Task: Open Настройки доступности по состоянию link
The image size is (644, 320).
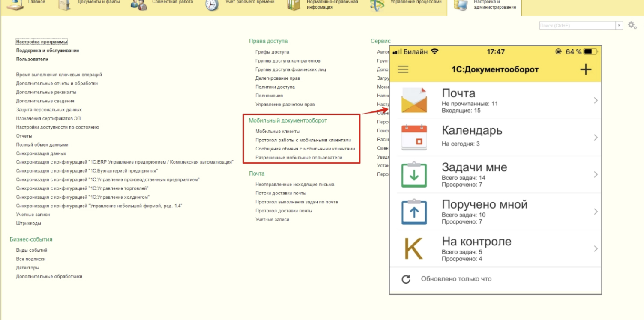Action: coord(57,127)
